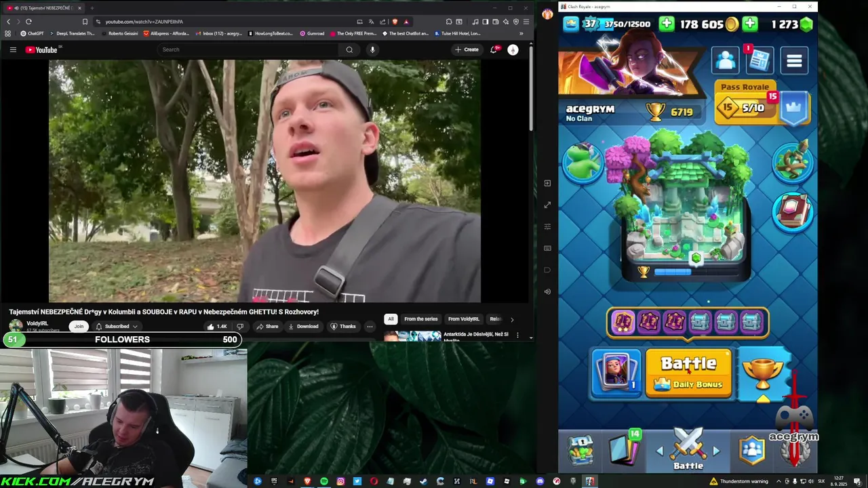
Task: Click the left arrow beside Battle tab
Action: coord(660,451)
